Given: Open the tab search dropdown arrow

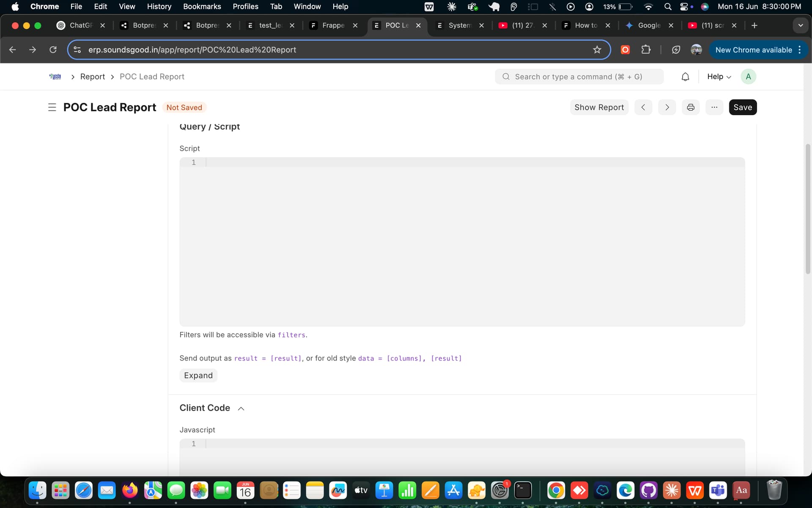Looking at the screenshot, I should point(800,25).
